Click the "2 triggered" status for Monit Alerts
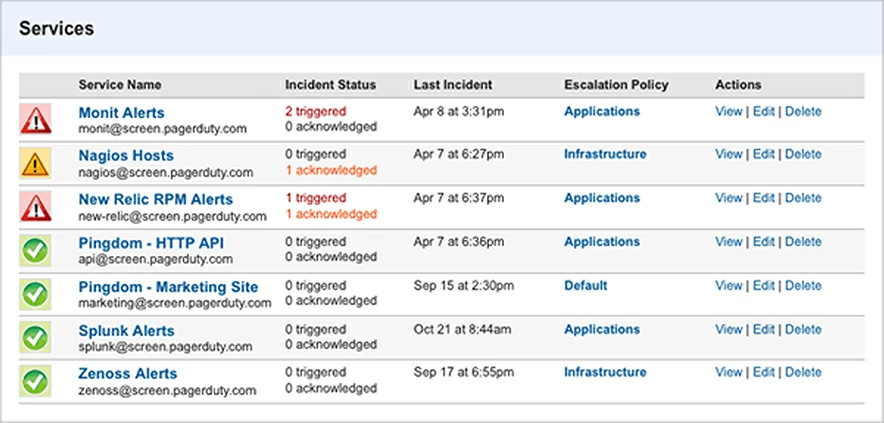 [316, 112]
